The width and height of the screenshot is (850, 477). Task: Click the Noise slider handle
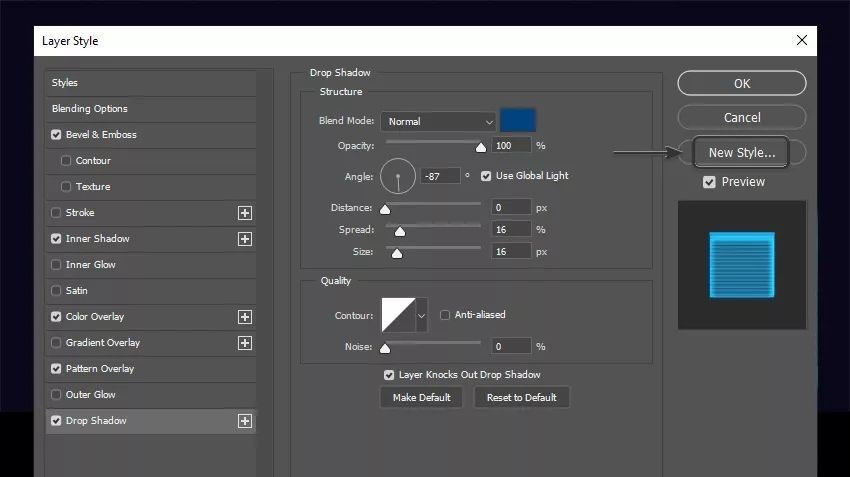coord(385,348)
